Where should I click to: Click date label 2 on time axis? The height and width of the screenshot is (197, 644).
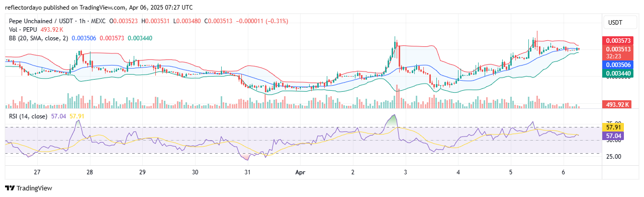click(x=353, y=172)
